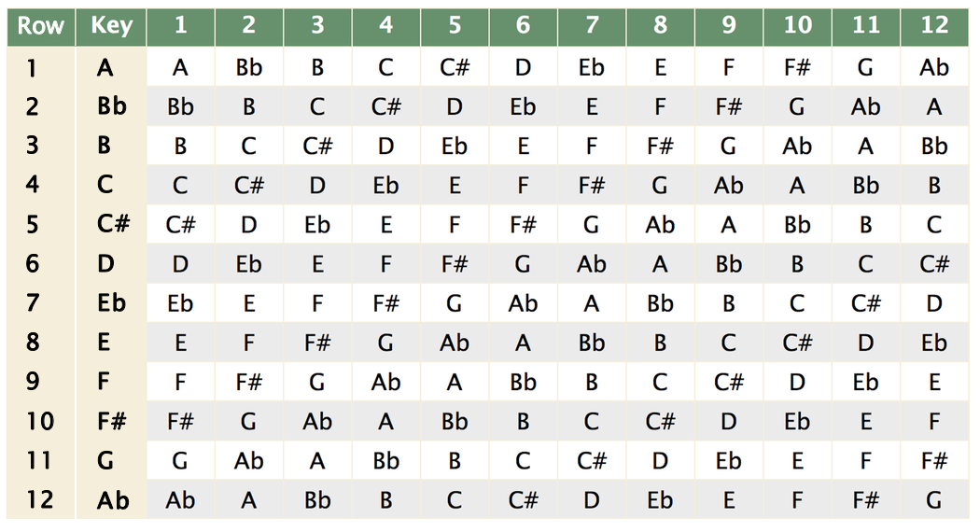Select the F# cell in row 6, column 5

pyautogui.click(x=455, y=264)
